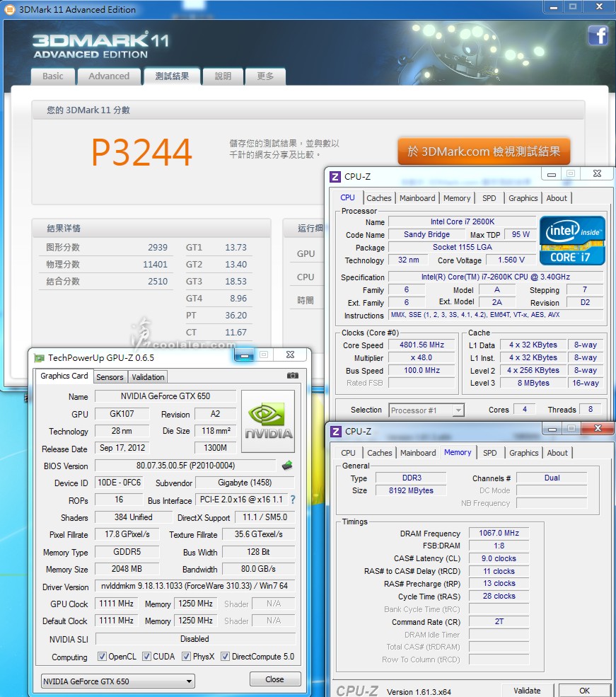Switch to the Advanced tab in 3DMark

tap(109, 76)
